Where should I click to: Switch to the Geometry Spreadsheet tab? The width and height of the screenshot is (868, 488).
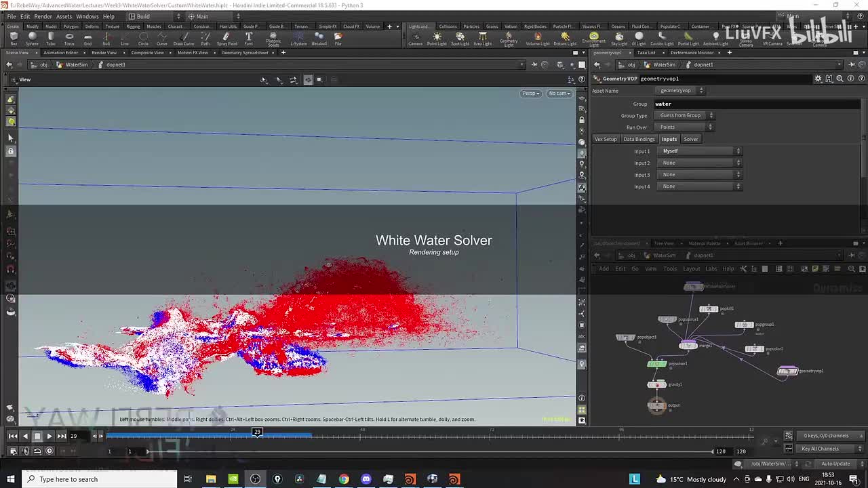pyautogui.click(x=245, y=53)
